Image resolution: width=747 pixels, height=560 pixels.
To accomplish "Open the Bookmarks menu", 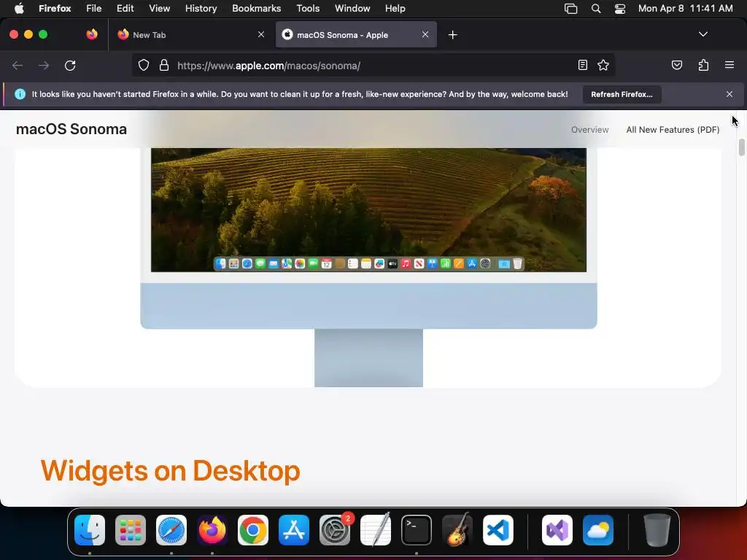I will [256, 8].
